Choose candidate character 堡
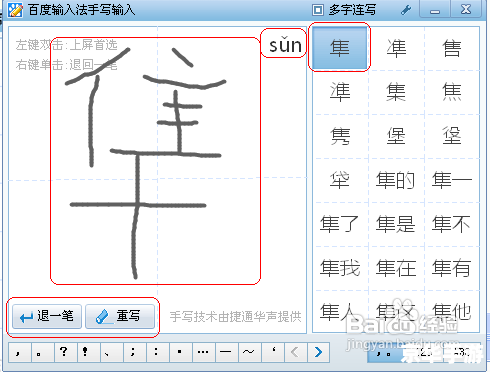 point(396,136)
